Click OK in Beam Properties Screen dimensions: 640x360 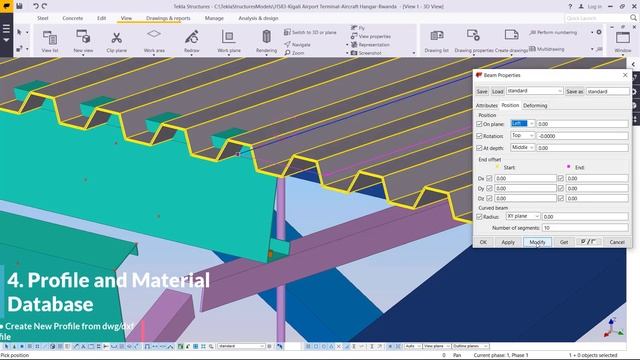pyautogui.click(x=483, y=242)
